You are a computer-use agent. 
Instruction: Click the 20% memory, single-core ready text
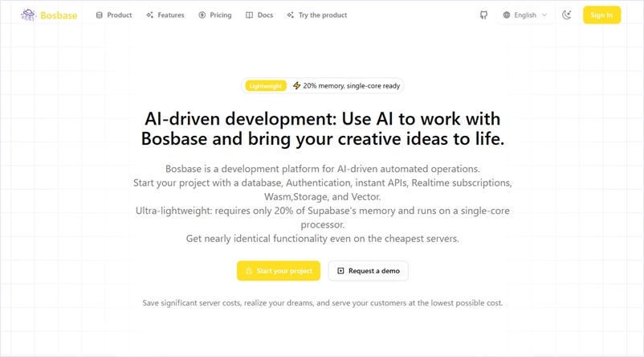351,85
